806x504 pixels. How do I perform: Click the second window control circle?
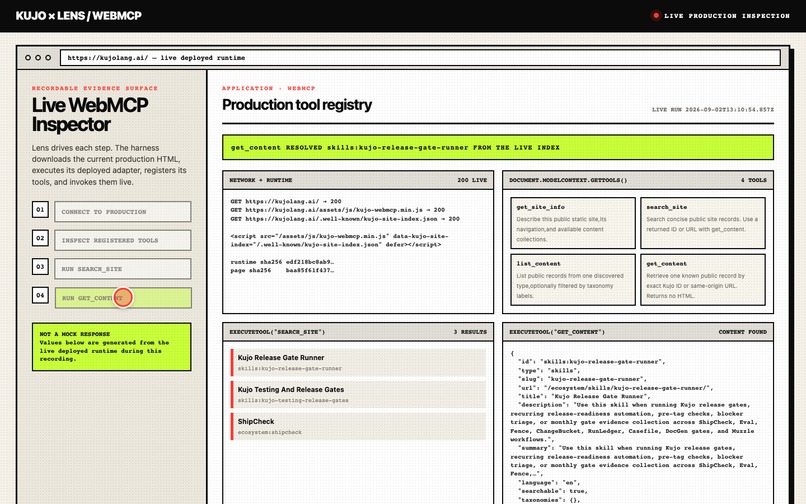click(38, 58)
